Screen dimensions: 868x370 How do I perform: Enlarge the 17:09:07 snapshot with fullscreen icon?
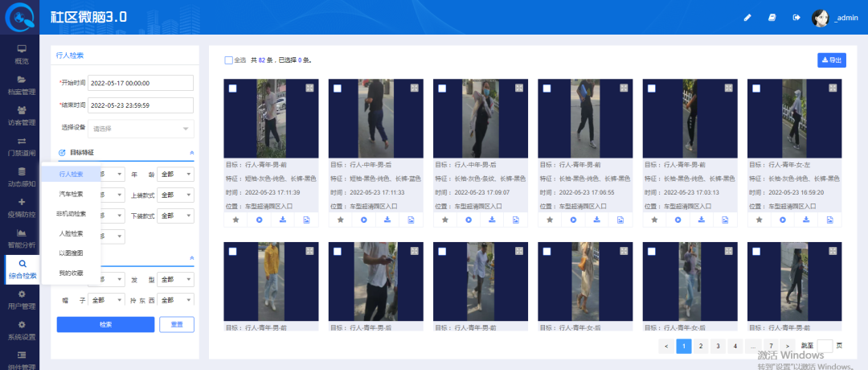tap(518, 88)
